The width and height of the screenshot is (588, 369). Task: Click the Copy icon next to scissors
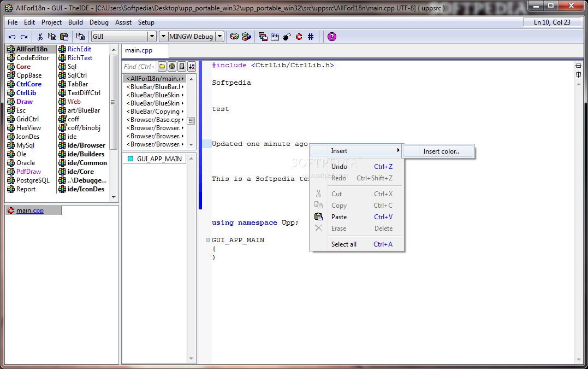point(52,37)
